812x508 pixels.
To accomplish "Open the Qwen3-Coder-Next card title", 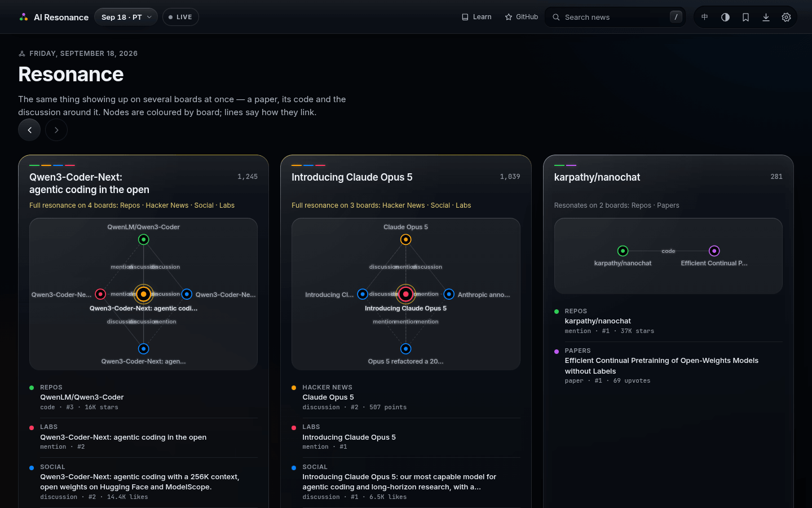I will [x=89, y=183].
